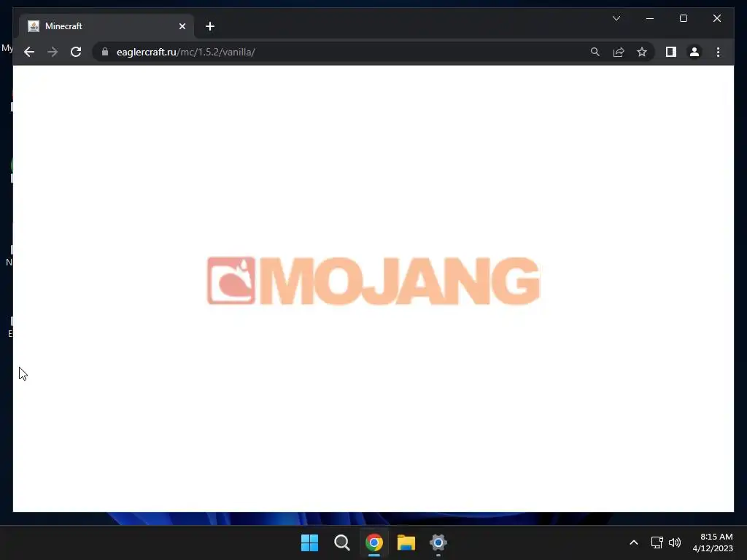
Task: Expand the tab search dropdown
Action: pyautogui.click(x=616, y=18)
